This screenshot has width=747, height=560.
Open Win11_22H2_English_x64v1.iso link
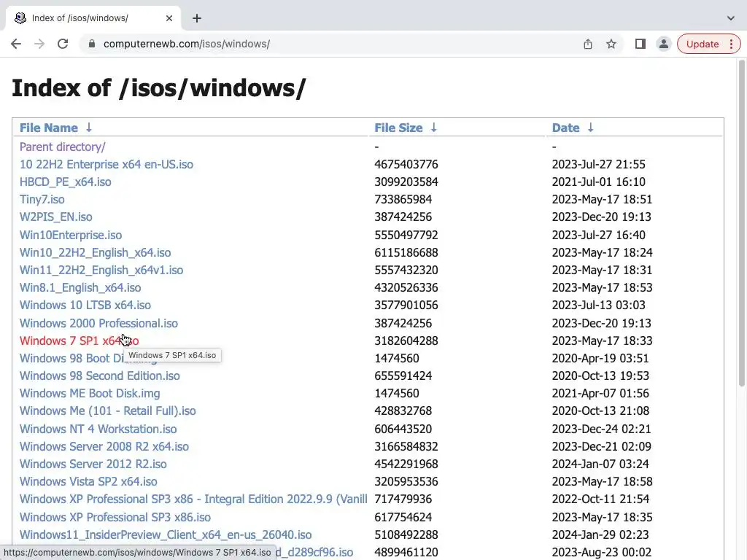[101, 271]
